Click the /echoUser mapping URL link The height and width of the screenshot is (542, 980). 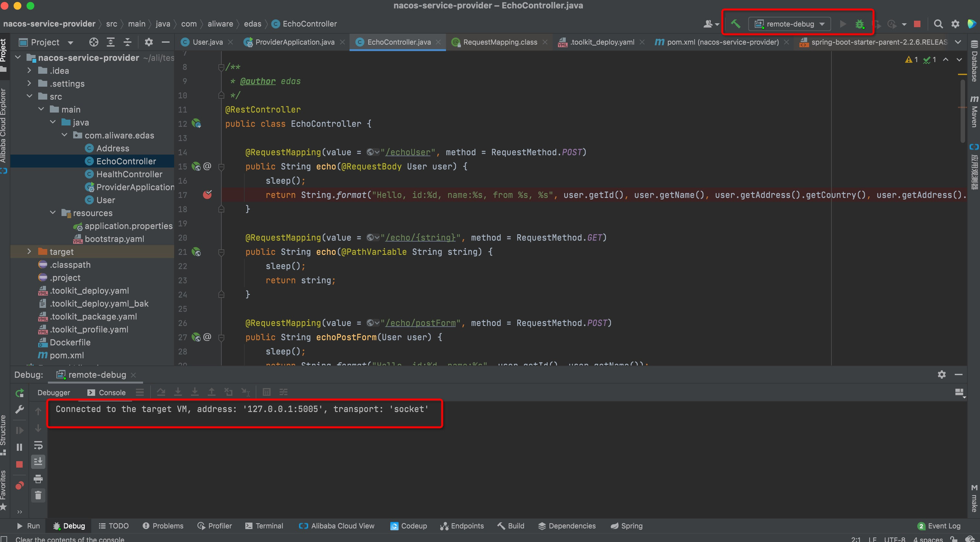point(407,152)
